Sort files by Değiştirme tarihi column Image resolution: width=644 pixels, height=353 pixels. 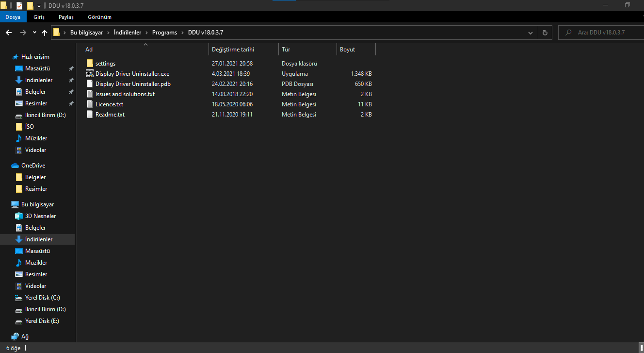point(243,50)
